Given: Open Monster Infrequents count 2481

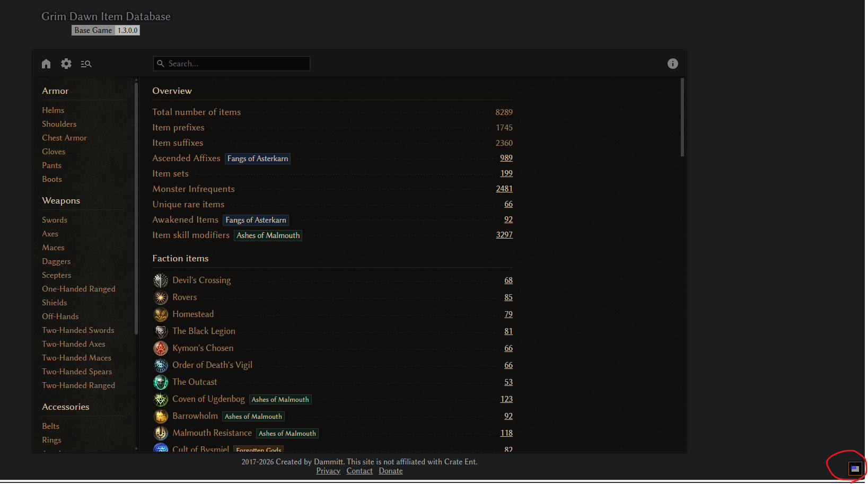Looking at the screenshot, I should pos(504,189).
